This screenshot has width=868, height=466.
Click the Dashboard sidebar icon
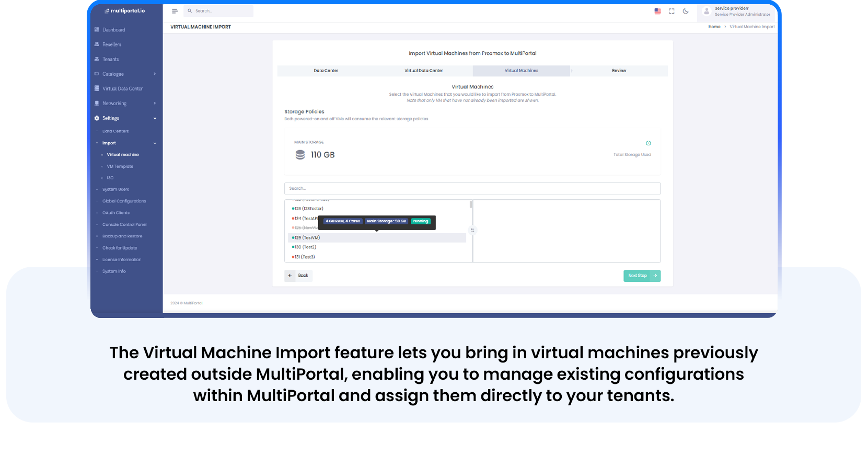97,30
